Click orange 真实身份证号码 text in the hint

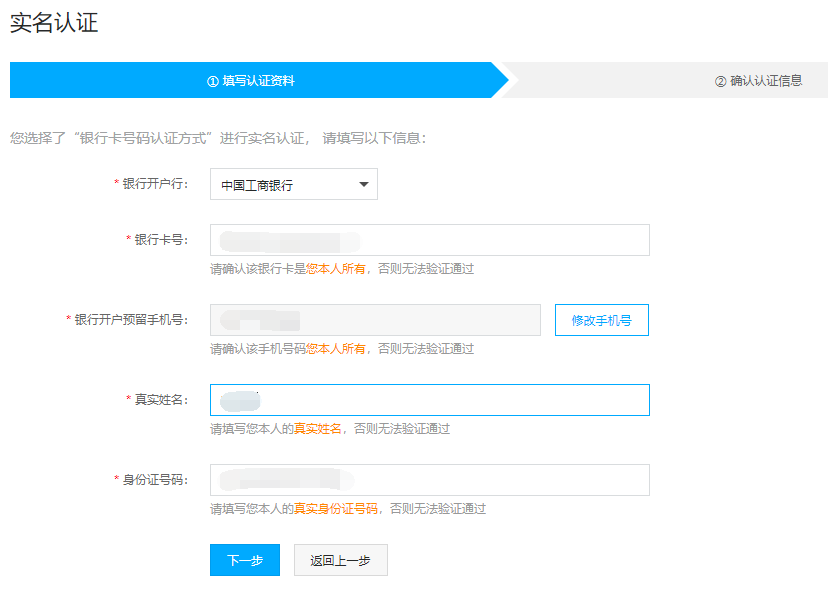pyautogui.click(x=335, y=509)
